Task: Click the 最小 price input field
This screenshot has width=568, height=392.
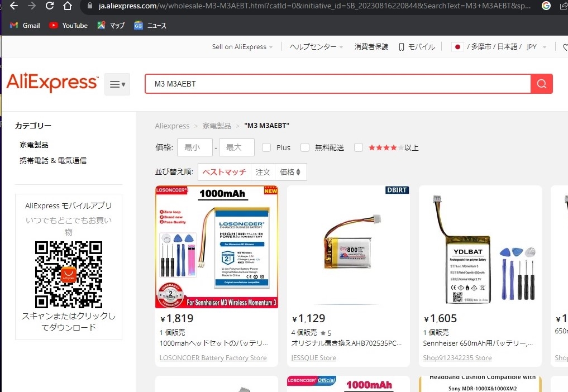Action: tap(195, 147)
